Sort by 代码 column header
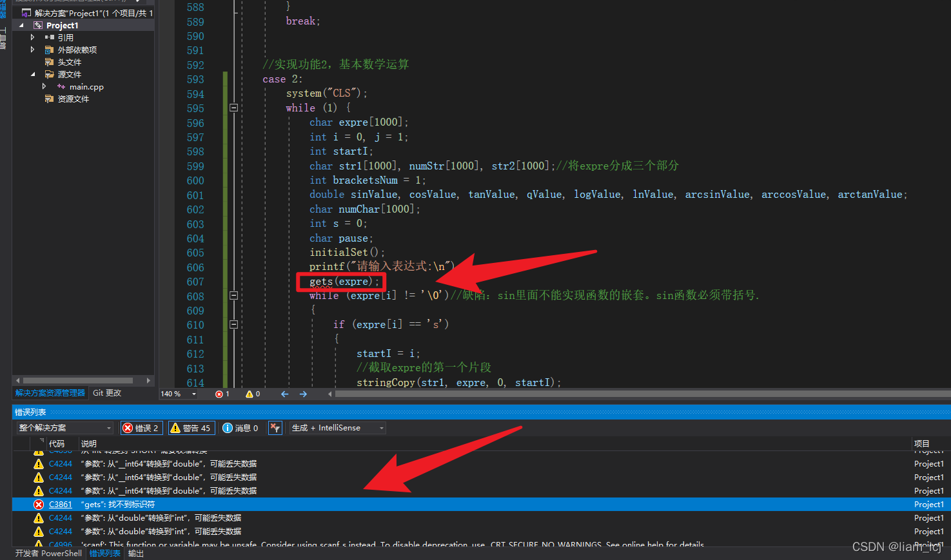Screen dimensions: 951x560 click(x=57, y=443)
